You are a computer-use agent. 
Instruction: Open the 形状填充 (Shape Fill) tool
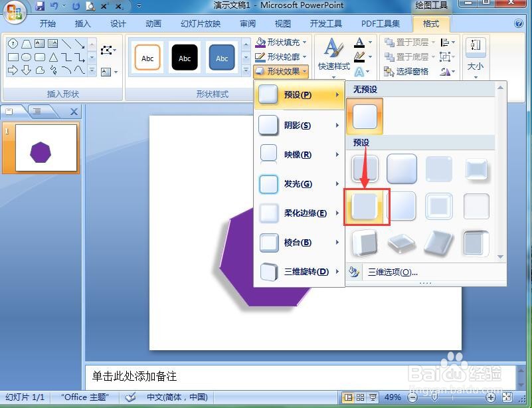click(279, 41)
